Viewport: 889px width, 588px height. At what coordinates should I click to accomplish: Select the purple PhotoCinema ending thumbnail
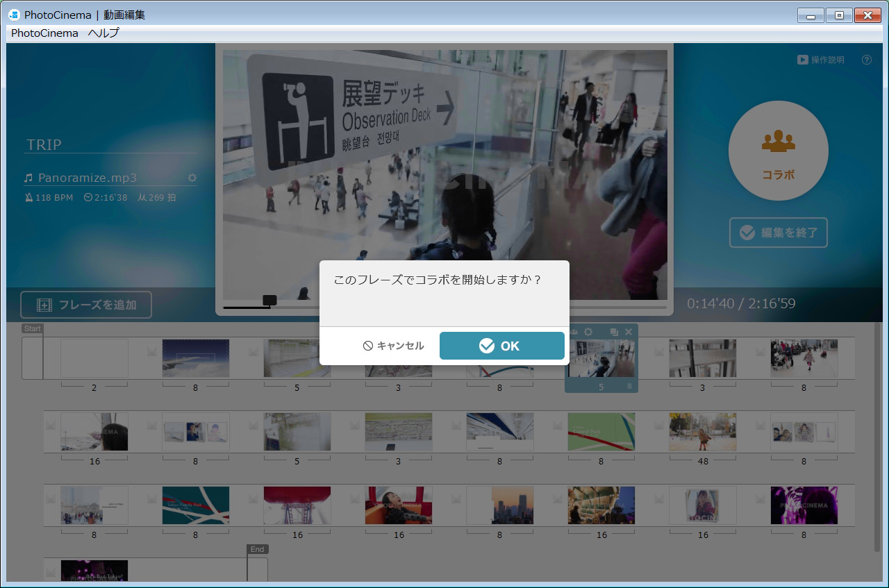coord(804,505)
